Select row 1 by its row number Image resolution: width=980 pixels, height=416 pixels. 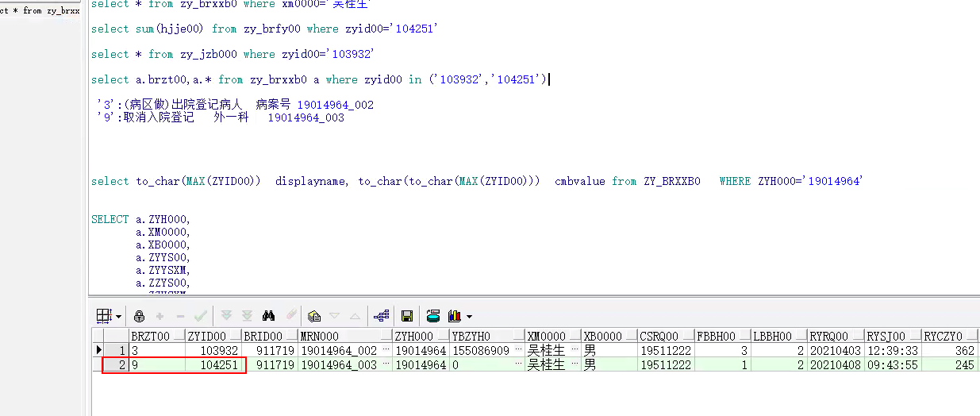point(116,350)
